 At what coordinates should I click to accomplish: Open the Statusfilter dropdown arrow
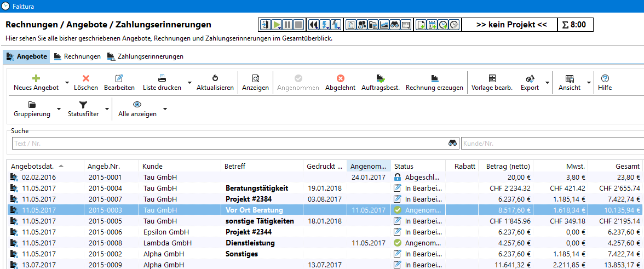coord(105,109)
